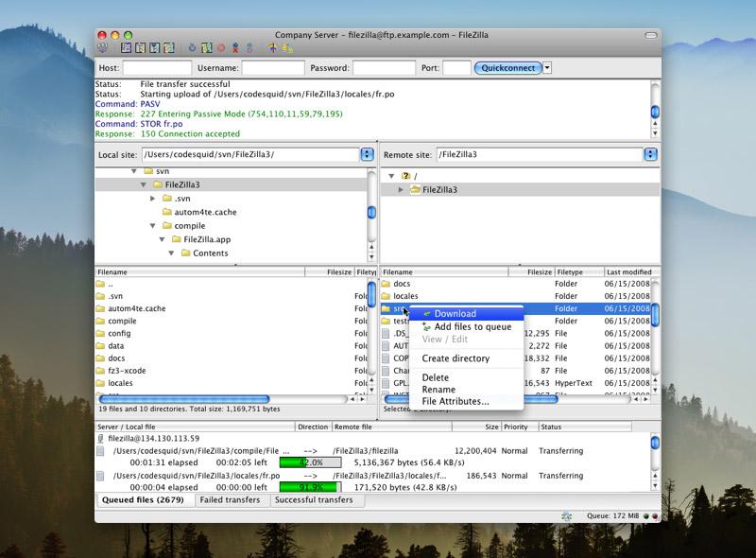Open File Attributes... from context menu
Screen dimensions: 756x558
click(466, 402)
